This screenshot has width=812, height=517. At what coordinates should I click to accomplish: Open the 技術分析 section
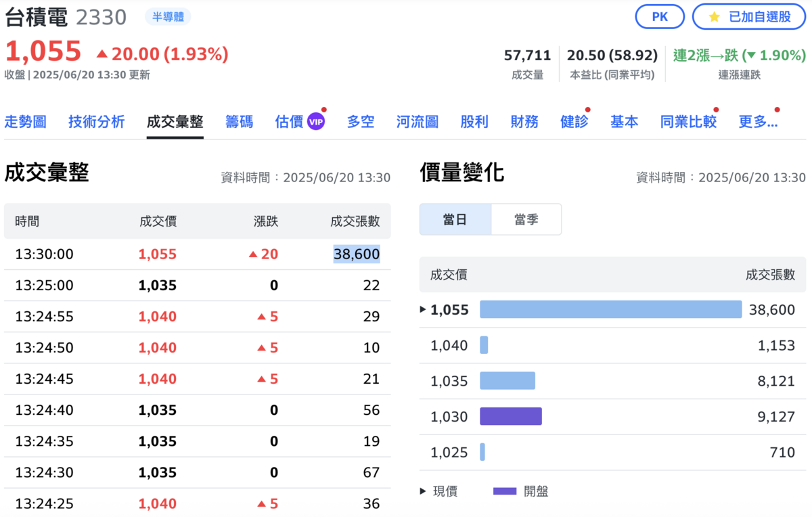tap(96, 122)
